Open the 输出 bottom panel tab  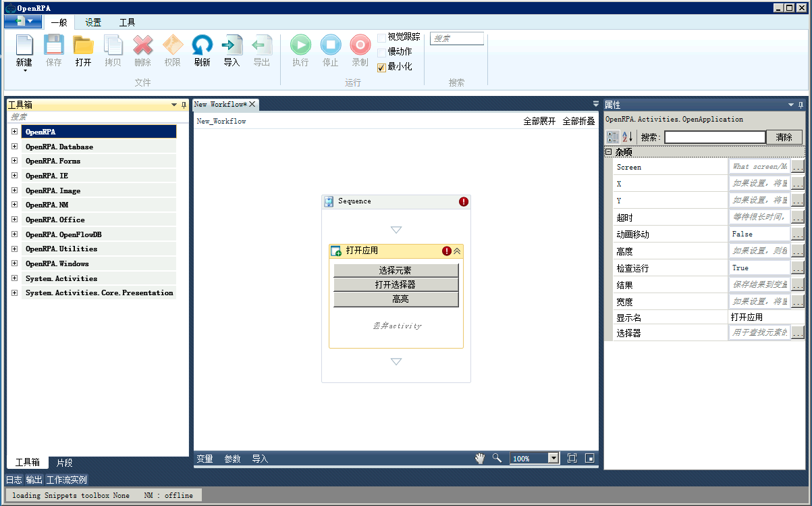coord(34,480)
